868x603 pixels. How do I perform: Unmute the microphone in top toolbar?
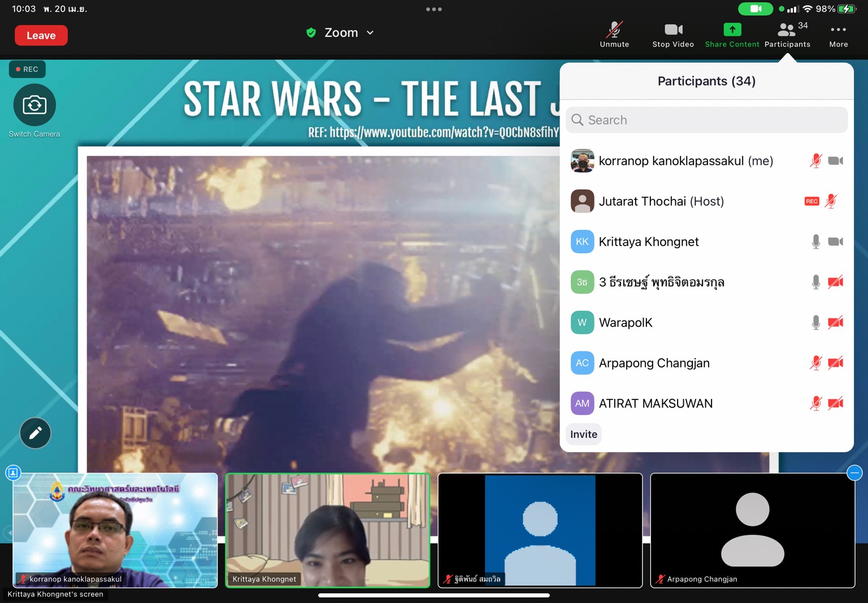[614, 34]
